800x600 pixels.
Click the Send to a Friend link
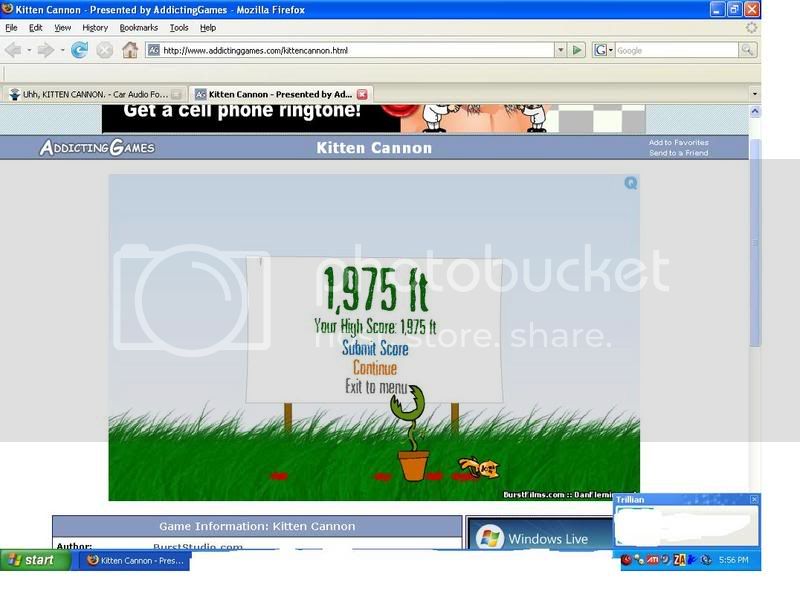pyautogui.click(x=679, y=153)
